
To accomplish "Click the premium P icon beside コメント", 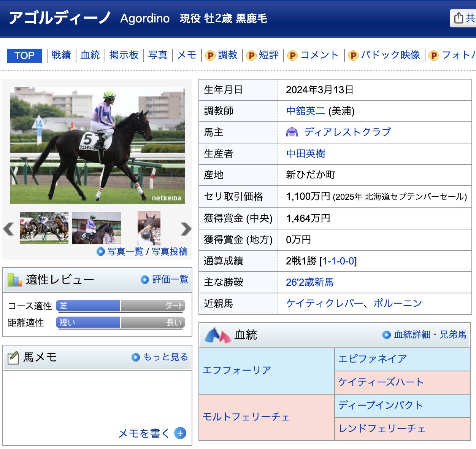I will [x=292, y=56].
